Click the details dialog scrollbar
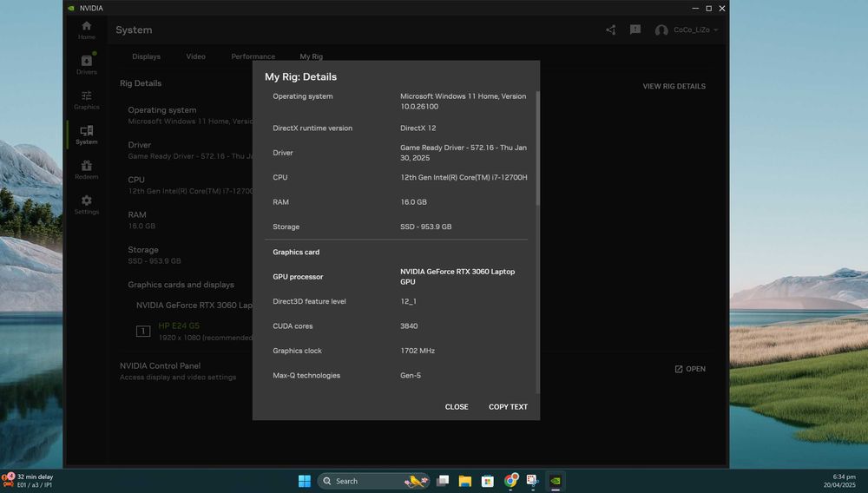 tap(537, 148)
